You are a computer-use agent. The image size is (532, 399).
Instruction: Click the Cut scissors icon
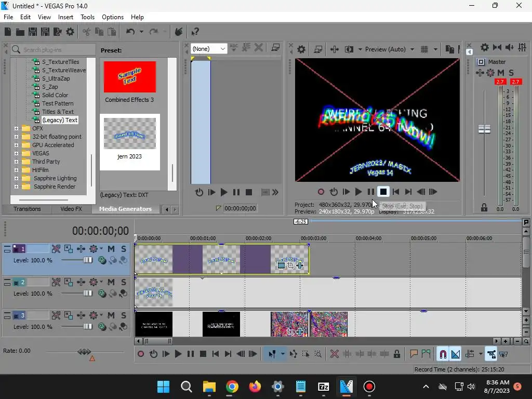click(87, 32)
